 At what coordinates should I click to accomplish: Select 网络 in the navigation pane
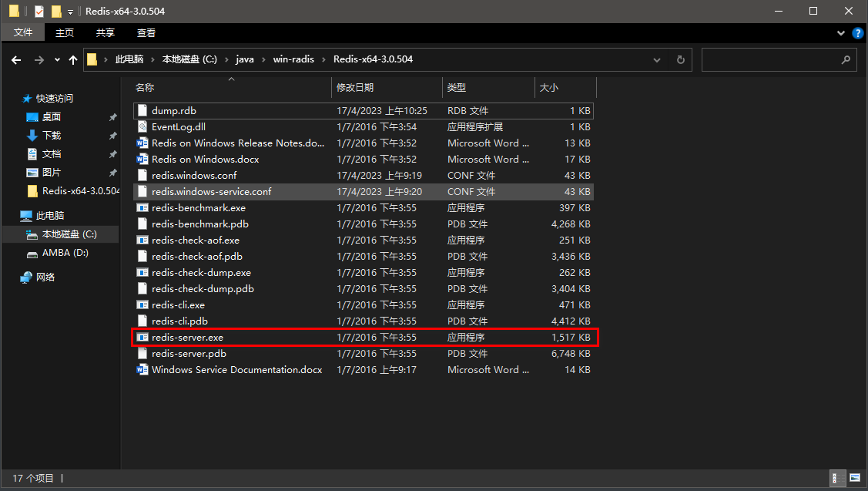(45, 277)
